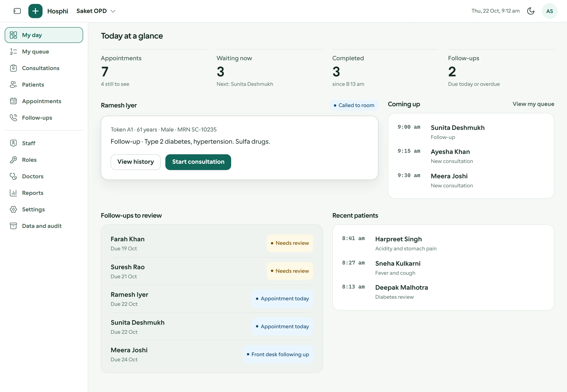567x392 pixels.
Task: Collapse the sidebar with the panel icon
Action: pyautogui.click(x=17, y=11)
